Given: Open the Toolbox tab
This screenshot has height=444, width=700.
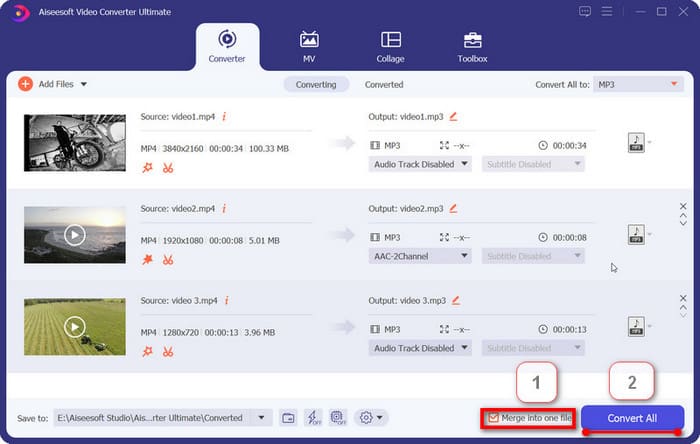Looking at the screenshot, I should pyautogui.click(x=472, y=47).
